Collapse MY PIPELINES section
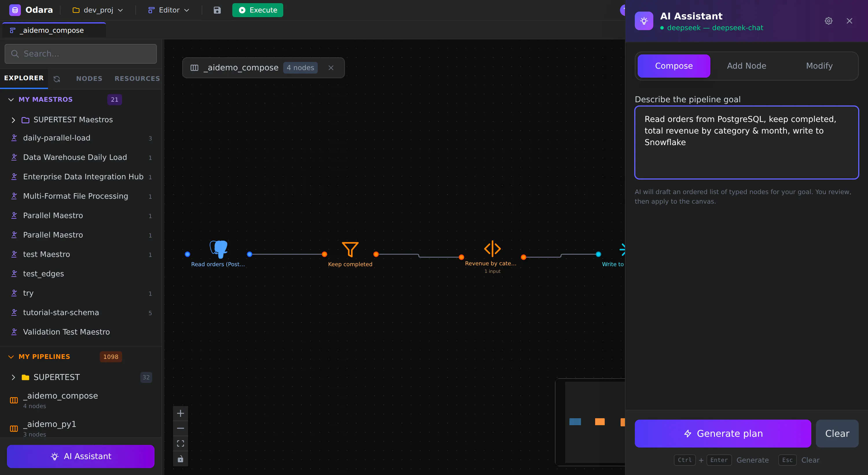This screenshot has width=868, height=475. 11,357
